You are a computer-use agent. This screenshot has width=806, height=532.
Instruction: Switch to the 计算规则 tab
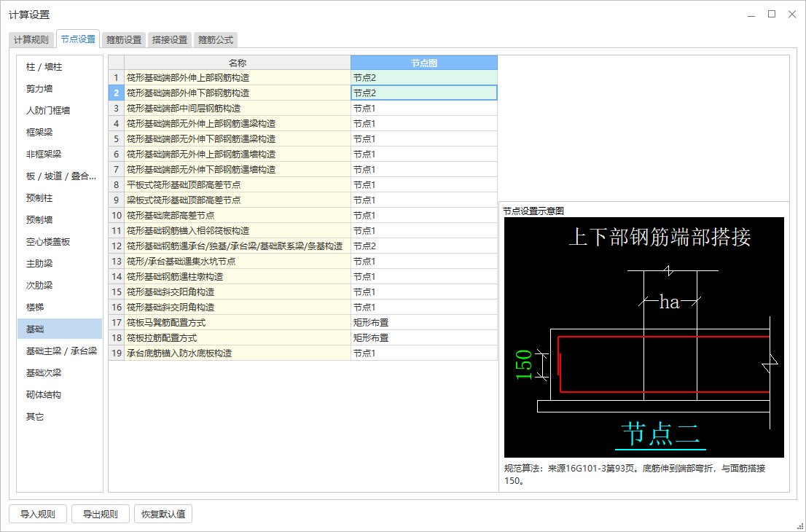click(31, 39)
